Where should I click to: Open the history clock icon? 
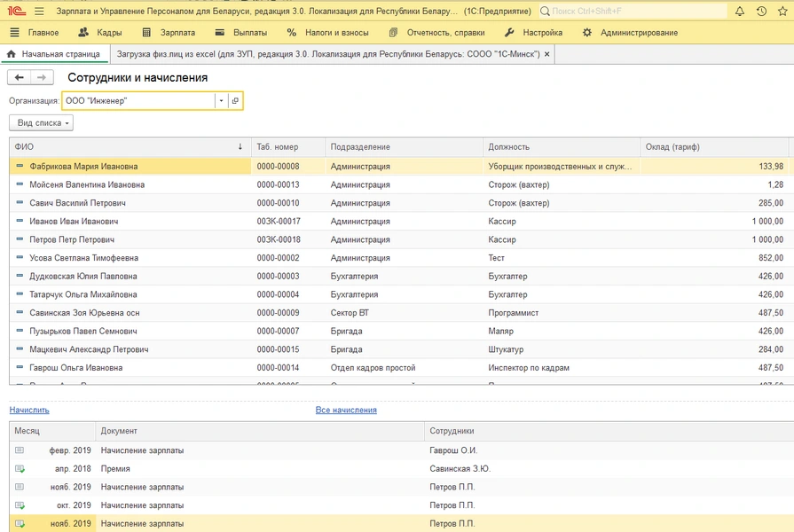click(761, 12)
